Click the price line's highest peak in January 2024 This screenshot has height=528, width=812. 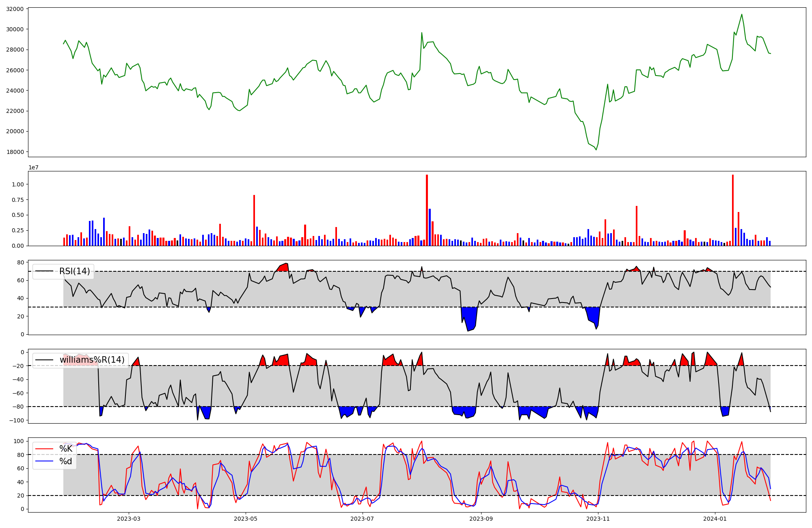(x=742, y=15)
